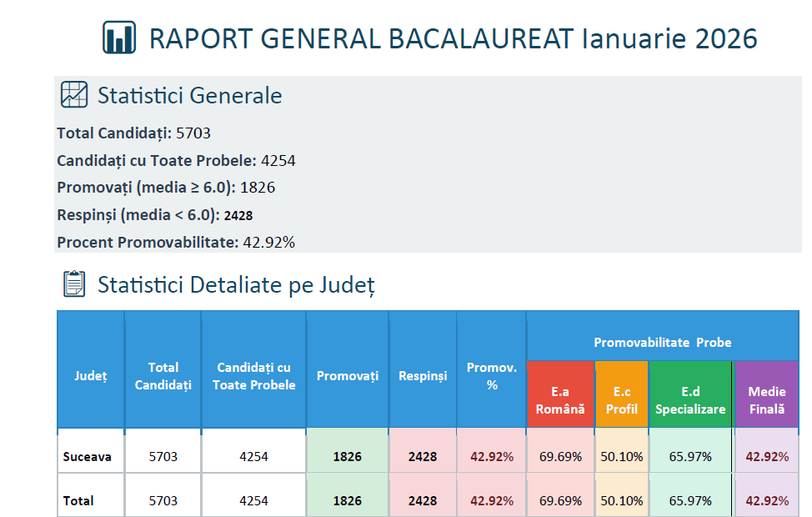Click the Respinși column header

[423, 376]
